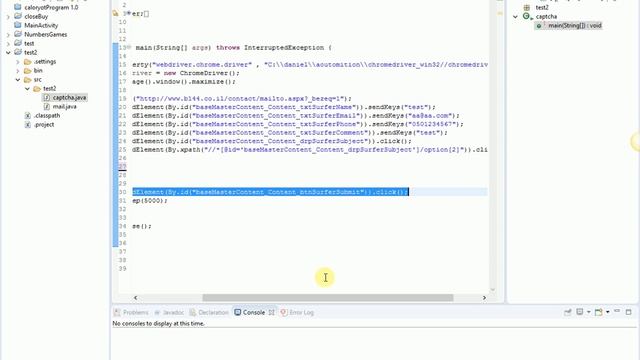640x360 pixels.
Task: Click the closeBuy project icon
Action: coord(18,16)
